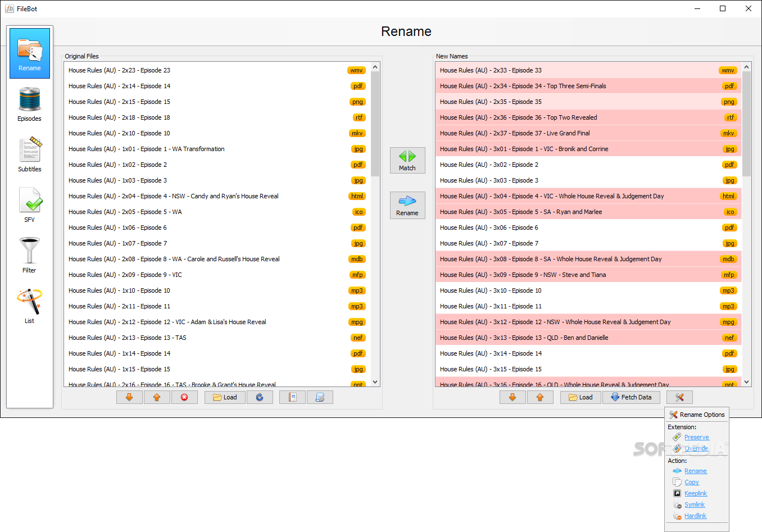Click scroll-up arrow of Original Files list
The height and width of the screenshot is (532, 762).
pyautogui.click(x=375, y=67)
